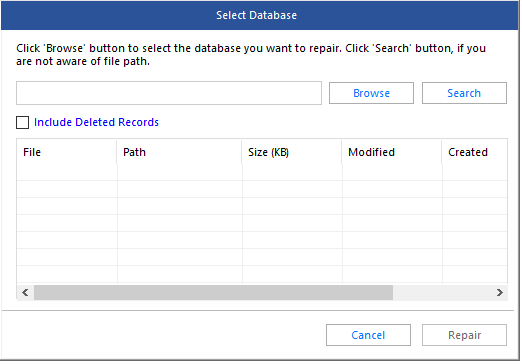Click empty scrollbar track right of thumb

[442, 293]
